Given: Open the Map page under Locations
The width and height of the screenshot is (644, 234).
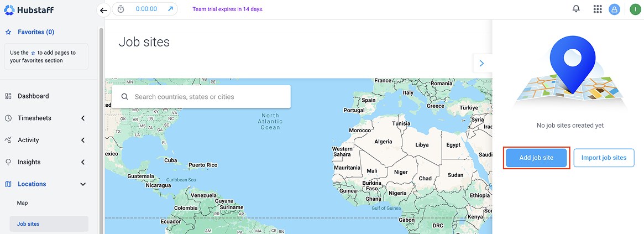Looking at the screenshot, I should click(x=22, y=203).
